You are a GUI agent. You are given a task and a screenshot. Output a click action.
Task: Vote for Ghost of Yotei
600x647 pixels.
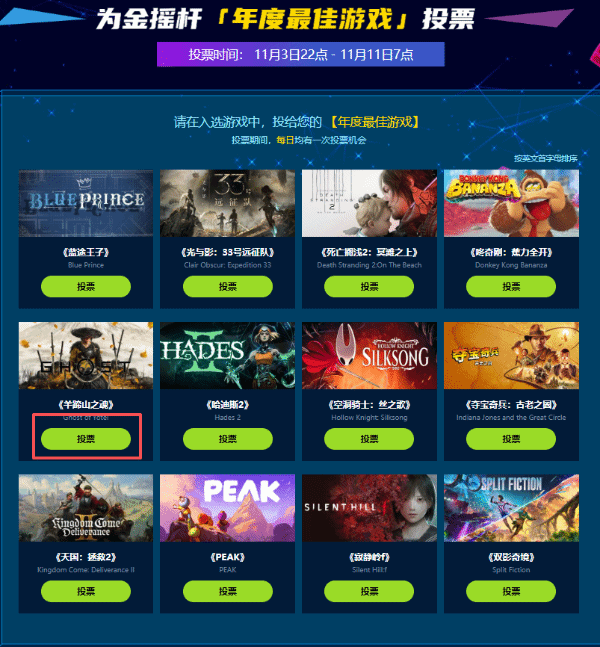[x=86, y=439]
